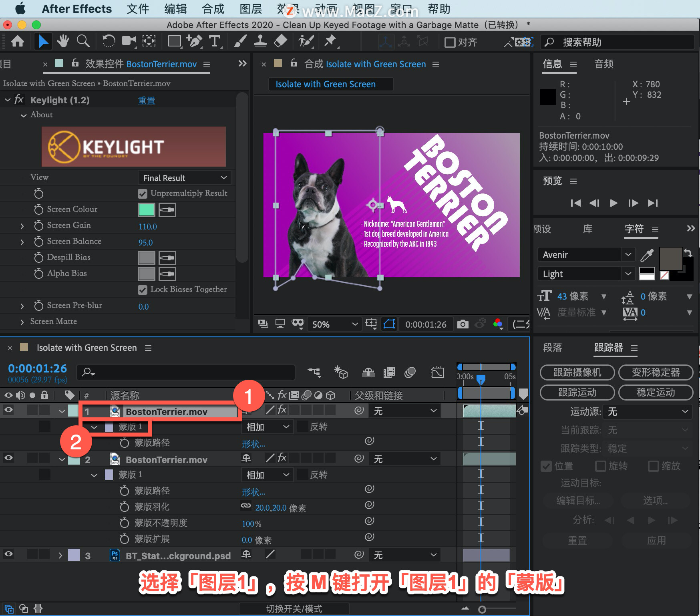Select the Pen tool
The image size is (700, 616).
[x=195, y=41]
